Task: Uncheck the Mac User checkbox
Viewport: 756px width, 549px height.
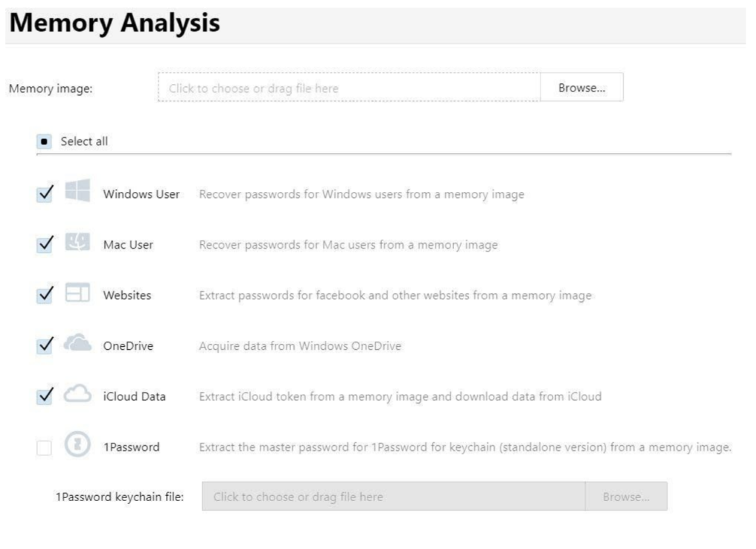Action: pos(44,244)
